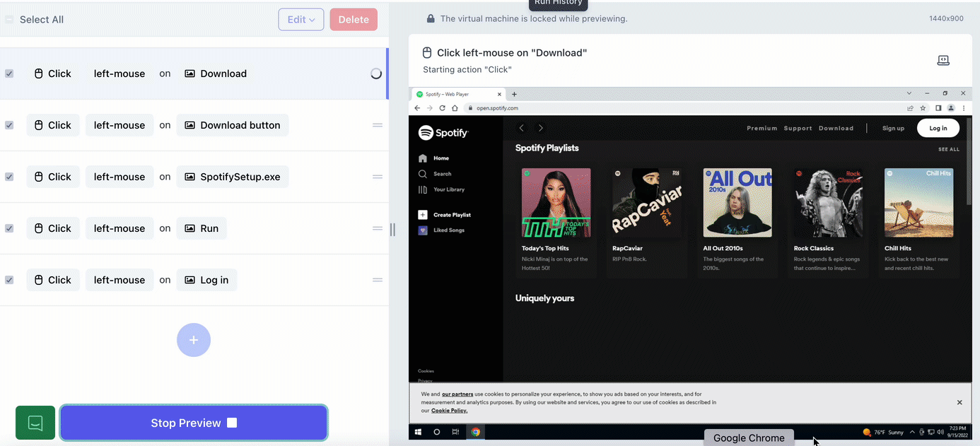This screenshot has height=446, width=980.
Task: Go forward with Spotify's right chevron
Action: click(541, 128)
